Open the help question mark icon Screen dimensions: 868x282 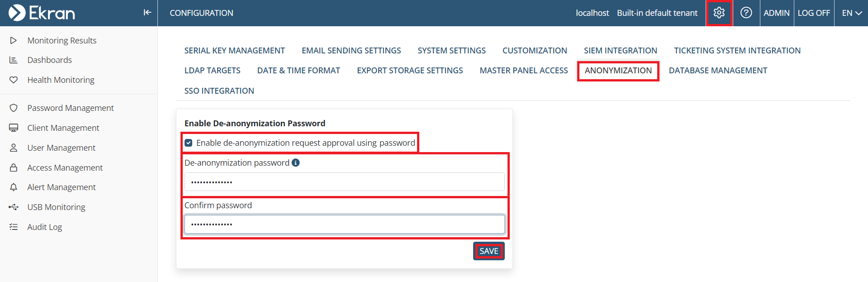coord(746,13)
